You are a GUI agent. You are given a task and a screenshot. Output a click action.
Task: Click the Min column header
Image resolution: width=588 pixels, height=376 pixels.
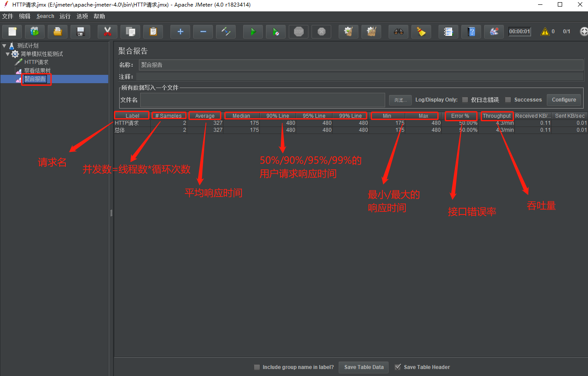click(x=387, y=116)
